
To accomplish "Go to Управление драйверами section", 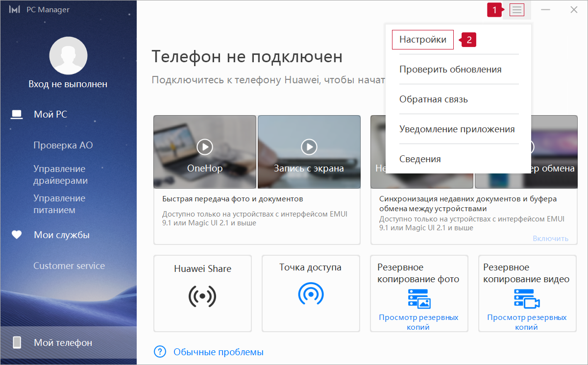I will (x=60, y=175).
